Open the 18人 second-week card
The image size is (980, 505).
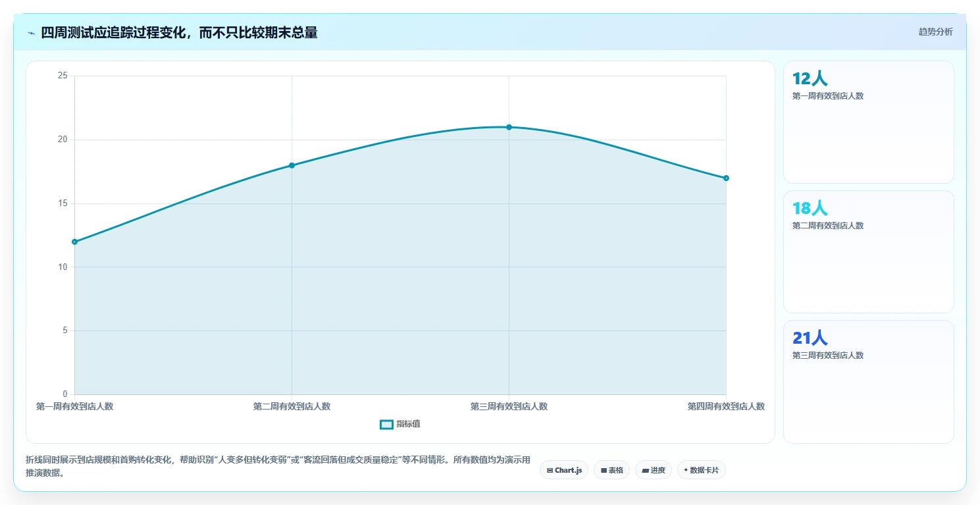point(868,252)
